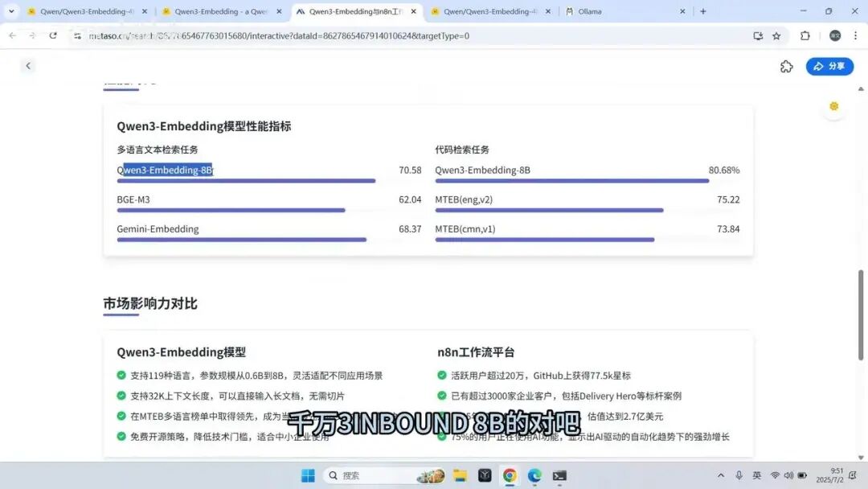Screen dimensions: 868x489
Task: Expand the system tray hidden icons chevron
Action: [x=721, y=475]
